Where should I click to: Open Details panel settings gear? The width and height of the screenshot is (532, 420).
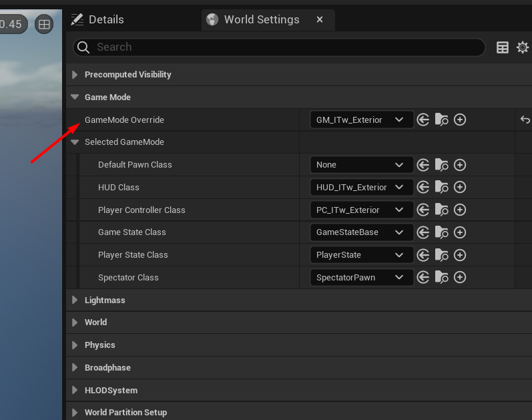coord(523,47)
